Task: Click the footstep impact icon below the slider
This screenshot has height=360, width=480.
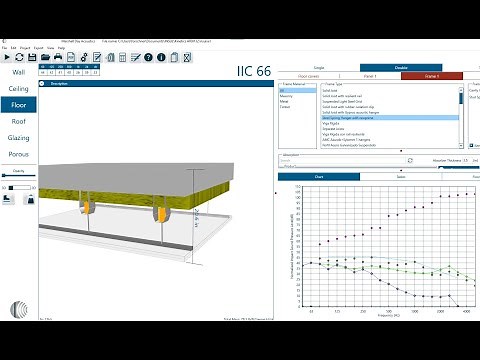Action: coord(8,199)
